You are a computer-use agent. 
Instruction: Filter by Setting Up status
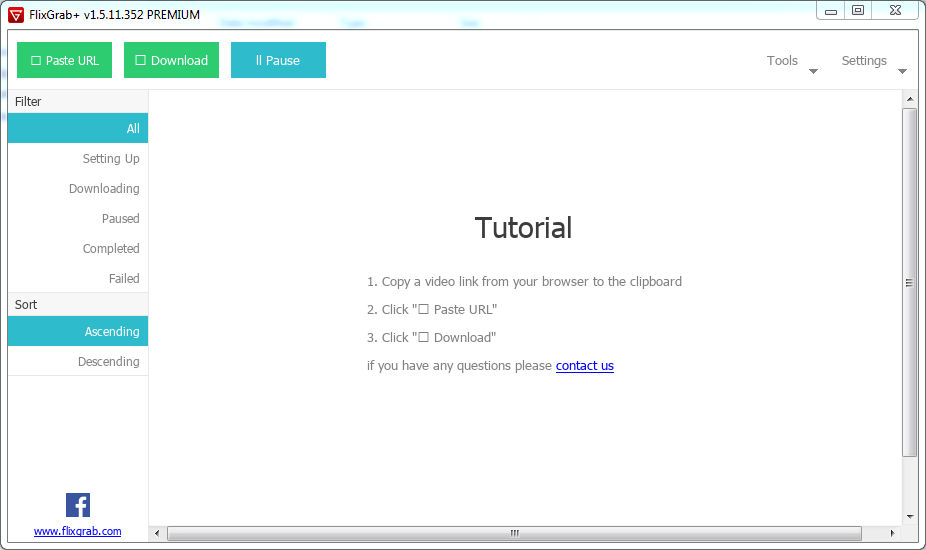tap(78, 158)
